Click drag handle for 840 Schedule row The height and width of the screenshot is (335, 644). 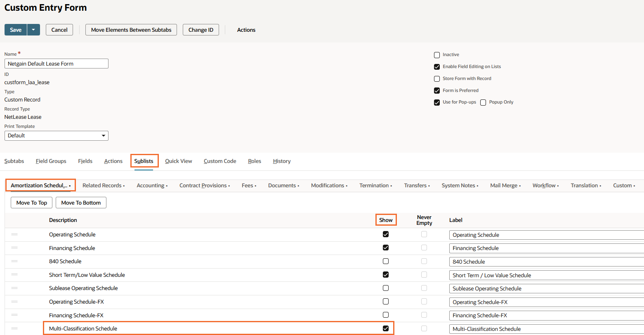point(14,261)
